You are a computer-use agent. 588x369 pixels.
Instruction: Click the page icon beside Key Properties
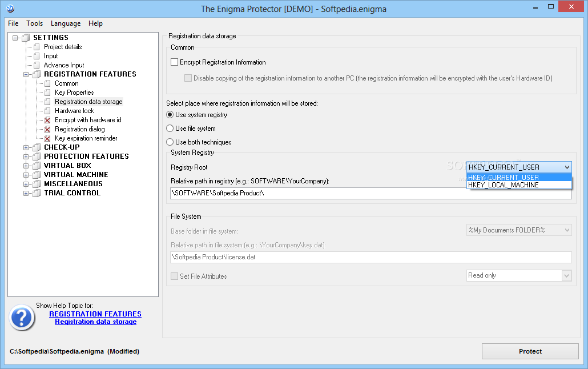click(x=47, y=93)
